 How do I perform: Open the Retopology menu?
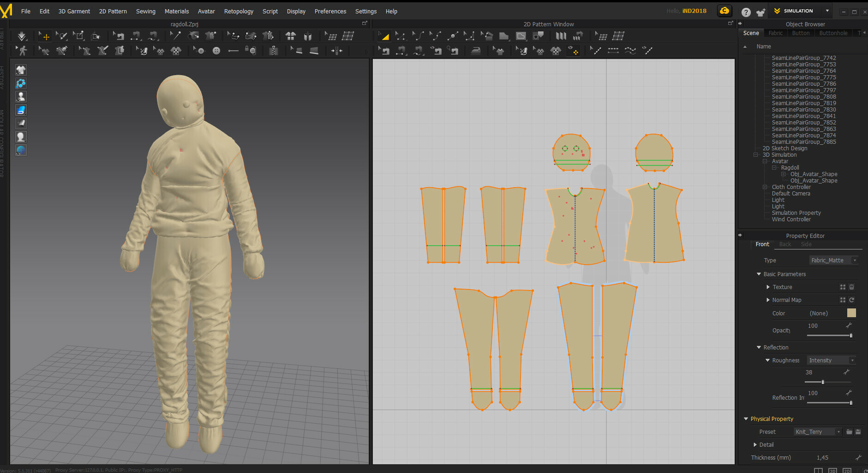point(239,12)
